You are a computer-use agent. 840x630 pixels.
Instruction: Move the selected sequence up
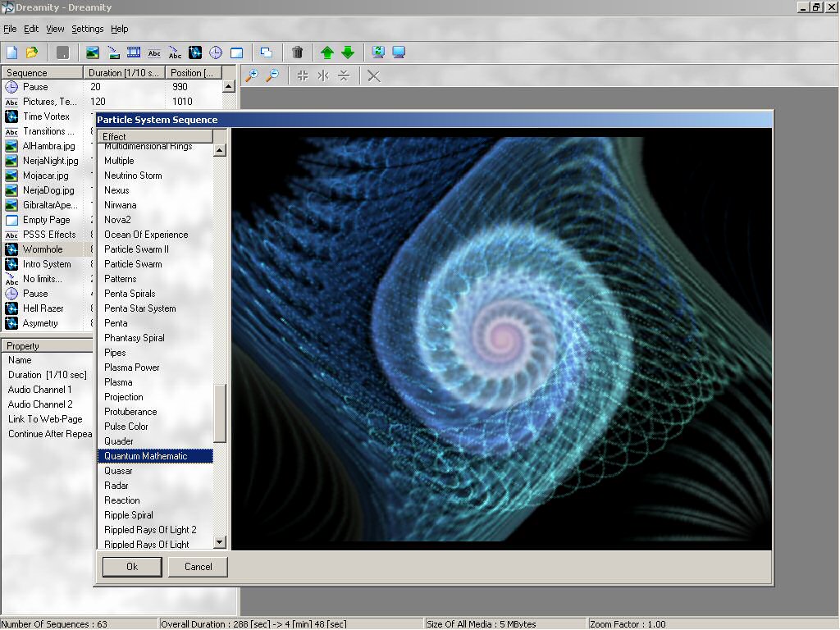(x=326, y=52)
